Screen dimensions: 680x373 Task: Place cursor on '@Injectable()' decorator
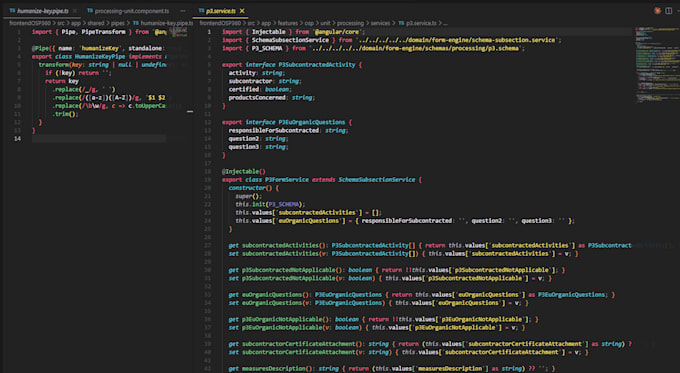click(244, 171)
